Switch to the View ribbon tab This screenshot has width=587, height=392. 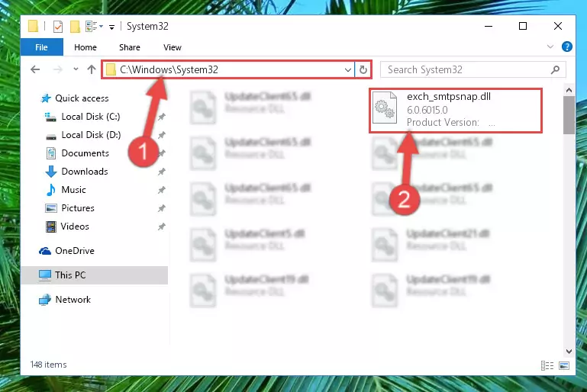(x=173, y=47)
